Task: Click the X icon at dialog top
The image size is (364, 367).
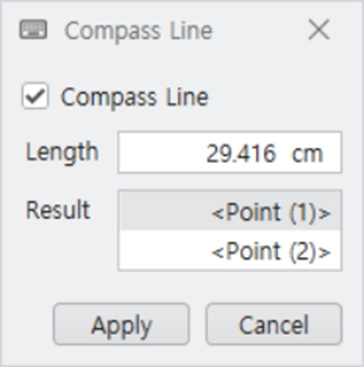Action: [319, 30]
